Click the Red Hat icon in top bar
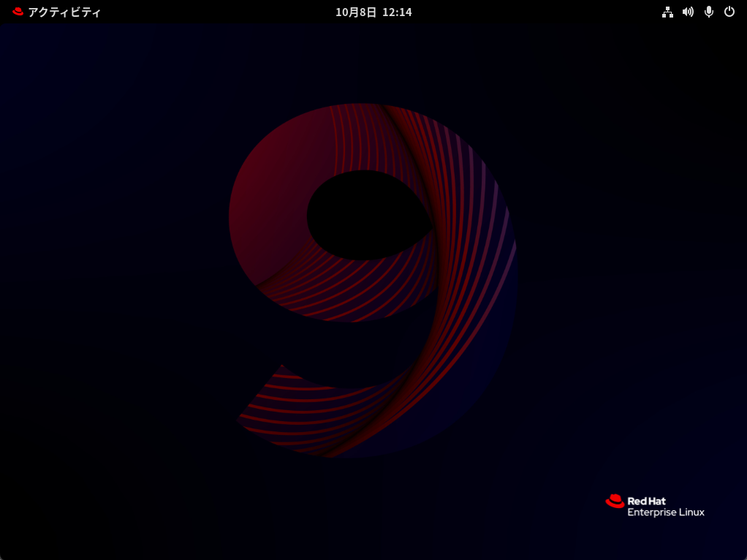Image resolution: width=747 pixels, height=560 pixels. [x=18, y=12]
